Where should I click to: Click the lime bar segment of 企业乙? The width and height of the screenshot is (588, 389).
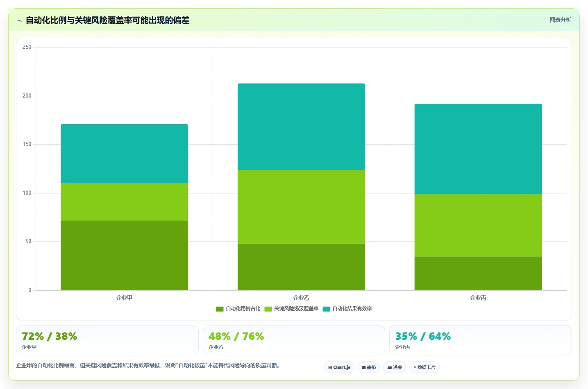pos(301,207)
